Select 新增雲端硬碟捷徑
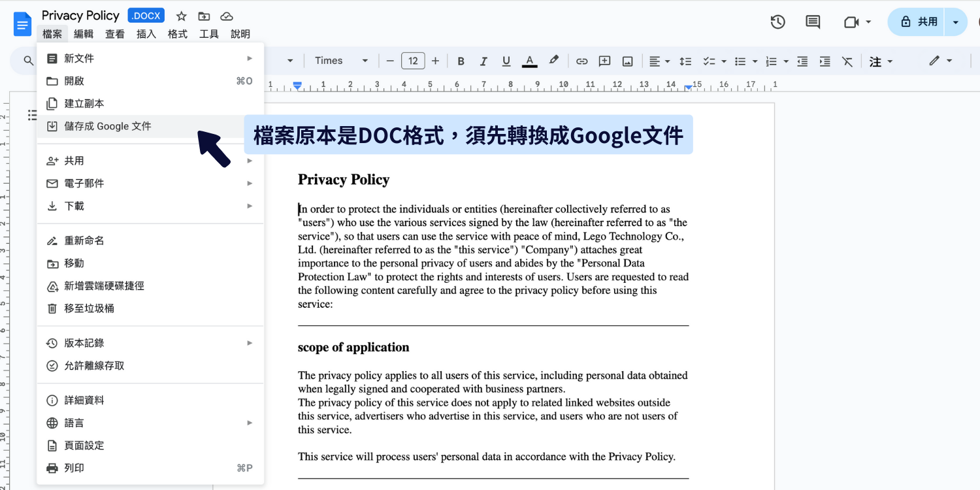 point(150,286)
